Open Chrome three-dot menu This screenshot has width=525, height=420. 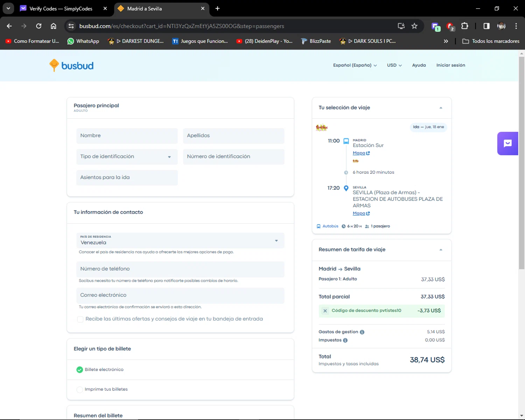click(x=516, y=26)
